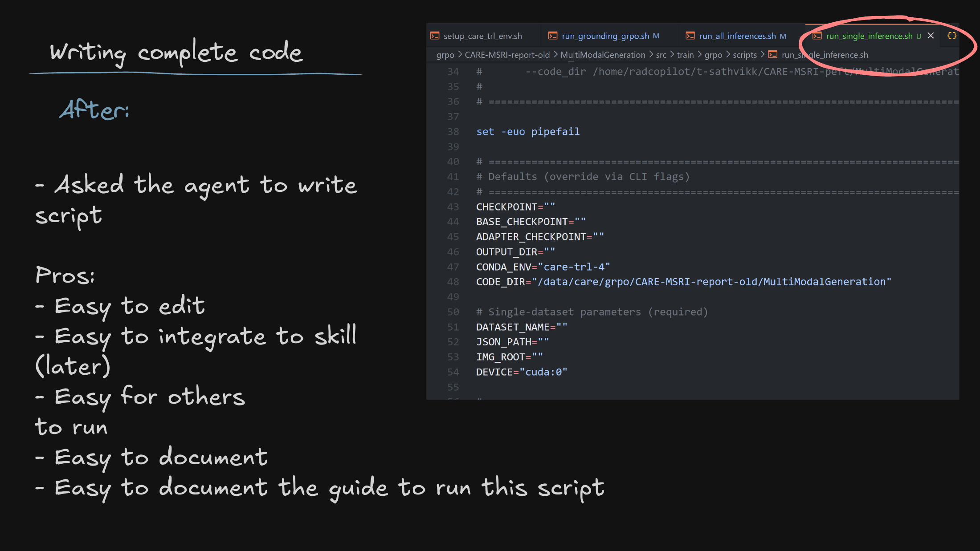Click shell icon on setup_care_trl_env.sh tab
This screenshot has height=551, width=980.
click(x=435, y=36)
